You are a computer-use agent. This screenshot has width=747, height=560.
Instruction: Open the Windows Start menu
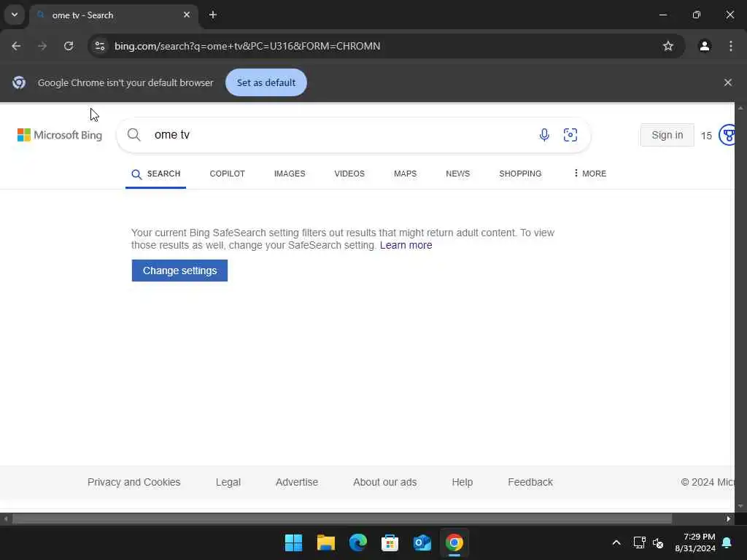293,542
